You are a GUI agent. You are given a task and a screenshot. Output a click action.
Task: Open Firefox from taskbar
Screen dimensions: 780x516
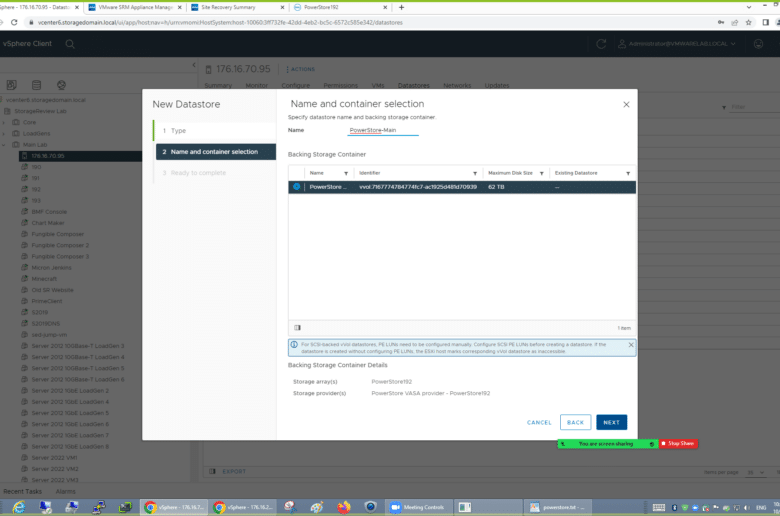[x=343, y=507]
